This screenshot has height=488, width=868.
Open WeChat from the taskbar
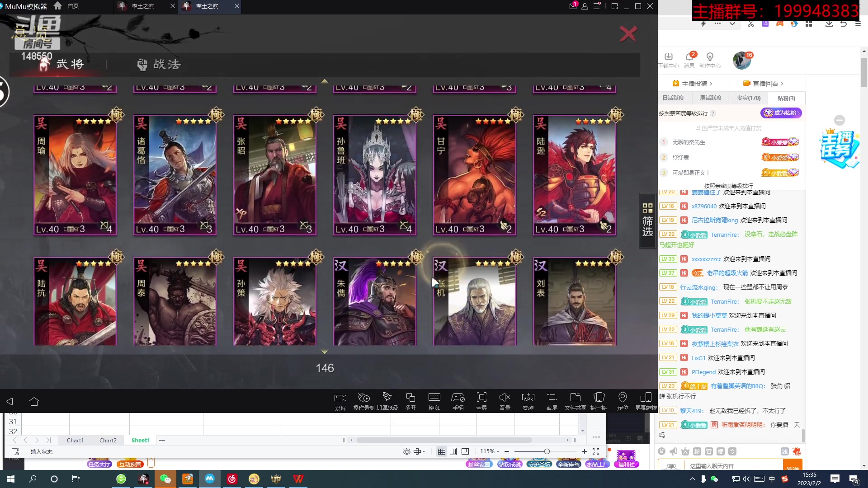[165, 479]
